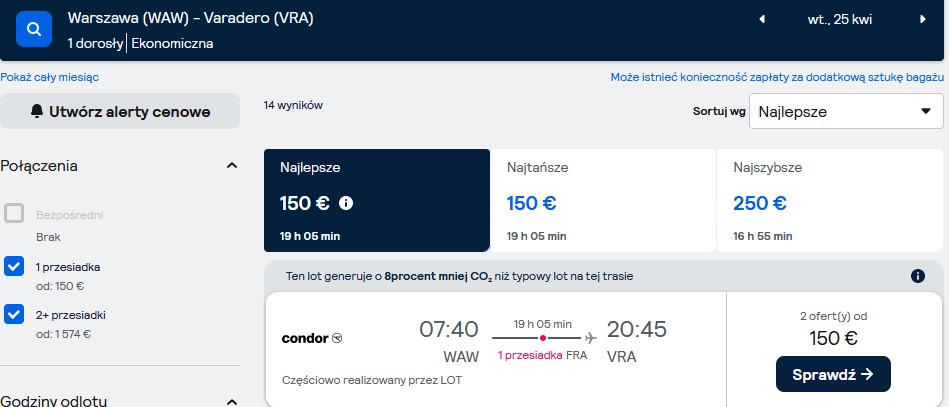Go to previous day with left arrow
Image resolution: width=949 pixels, height=407 pixels.
[x=762, y=19]
